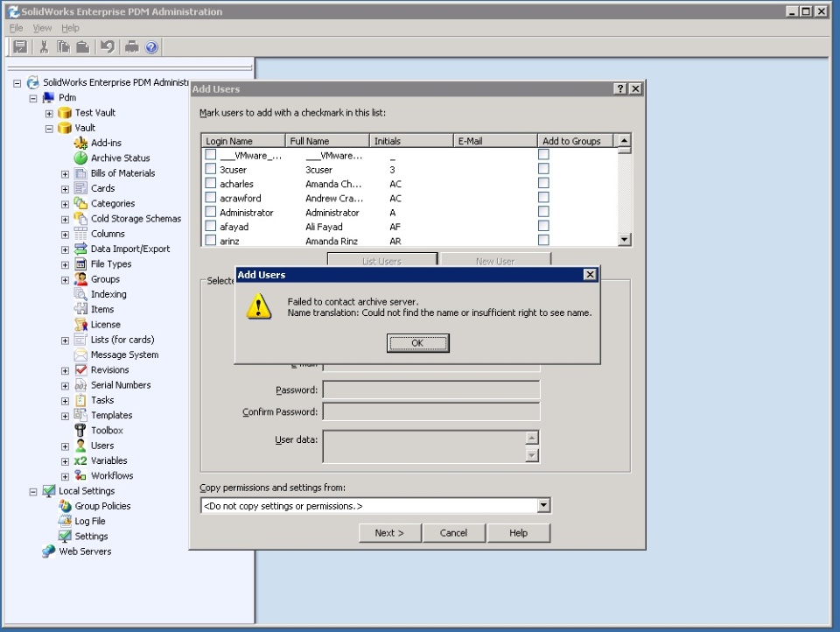Expand the Test Vault tree node
The width and height of the screenshot is (840, 632).
click(49, 114)
